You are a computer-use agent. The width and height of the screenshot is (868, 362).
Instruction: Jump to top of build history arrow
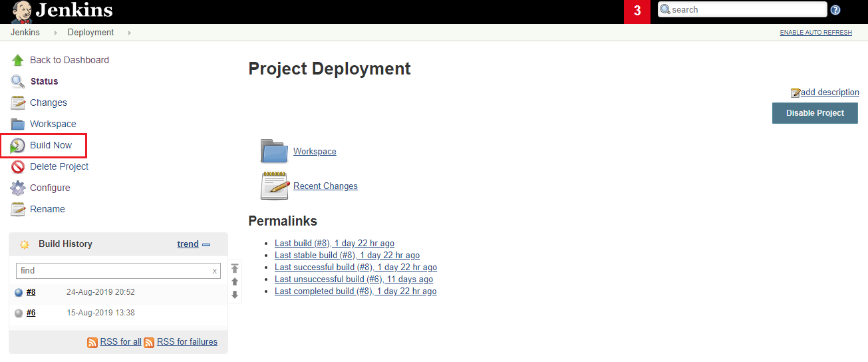235,268
